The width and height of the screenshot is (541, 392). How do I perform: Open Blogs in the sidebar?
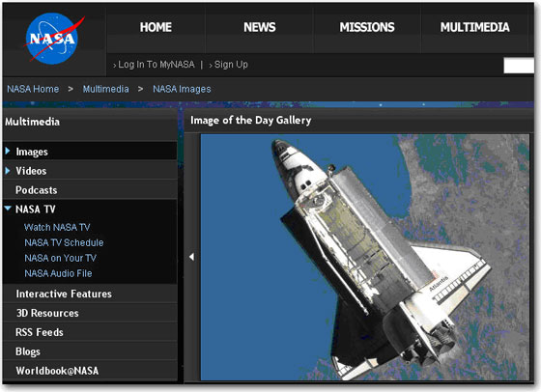tap(28, 351)
